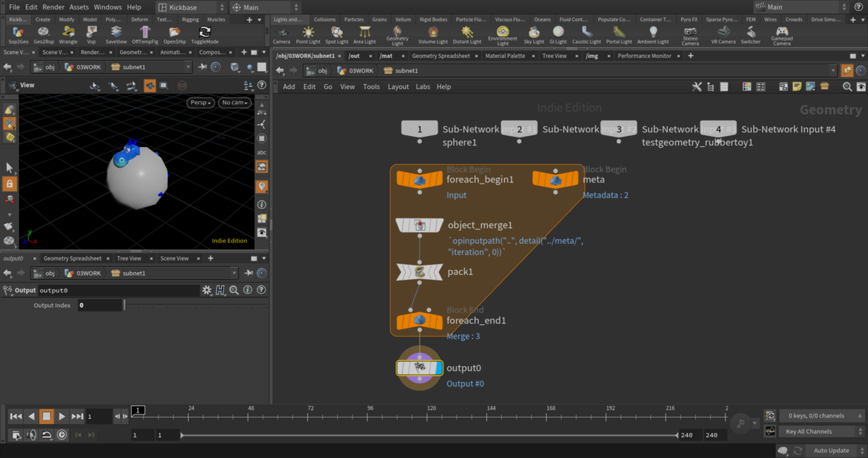Toggle the display flag on output0 node
Image resolution: width=868 pixels, height=458 pixels.
pos(438,368)
